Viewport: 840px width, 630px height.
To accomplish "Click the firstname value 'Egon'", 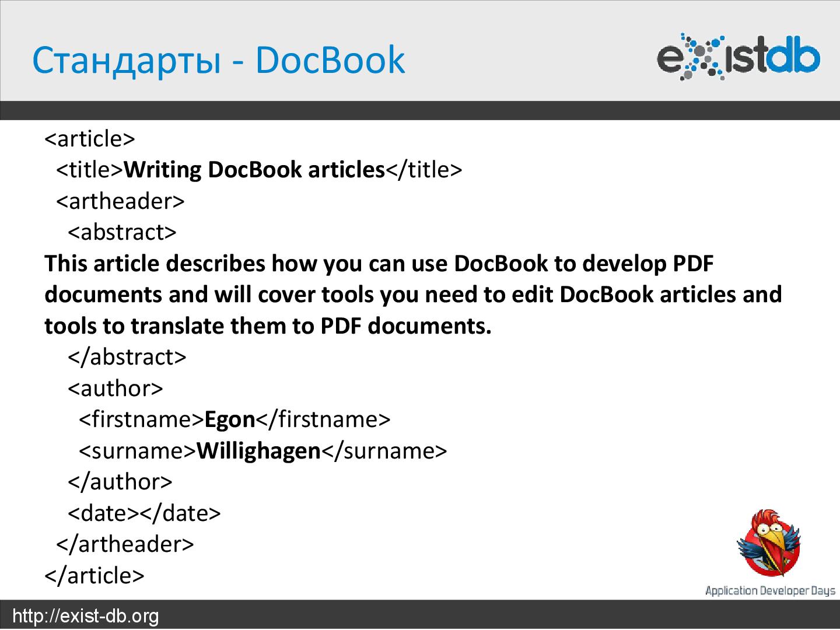I will click(230, 419).
